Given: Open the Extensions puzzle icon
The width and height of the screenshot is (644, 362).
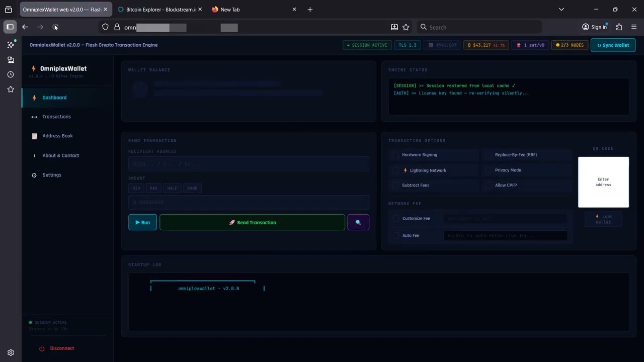Looking at the screenshot, I should point(619,27).
